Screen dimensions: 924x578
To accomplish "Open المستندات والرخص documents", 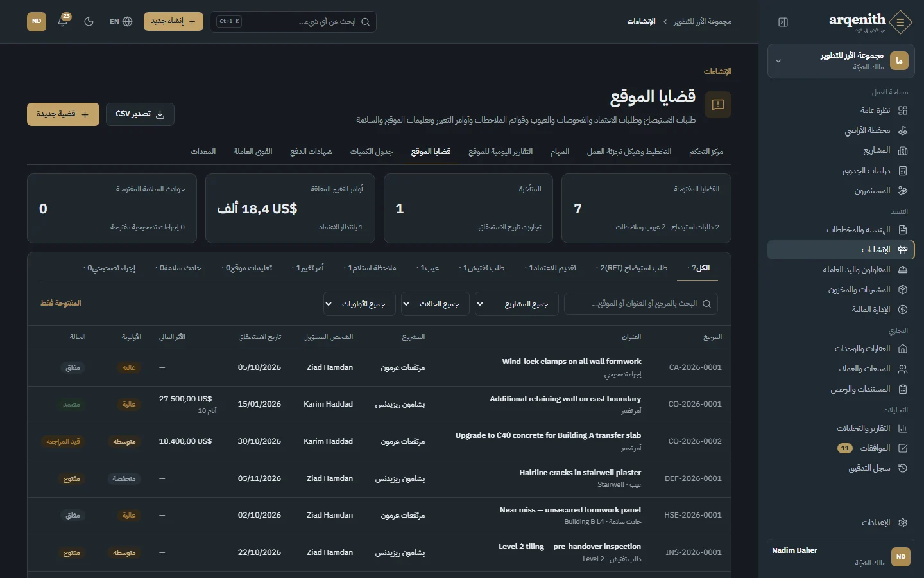I will (841, 389).
